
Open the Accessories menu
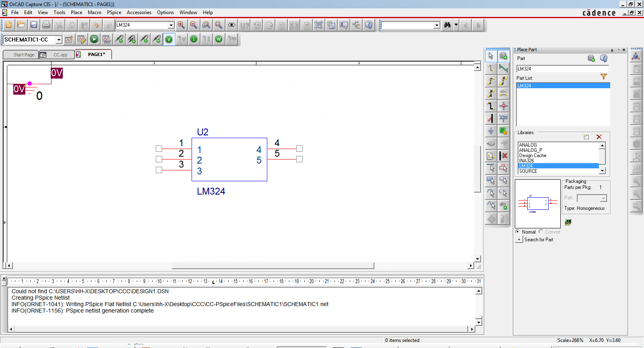(139, 12)
